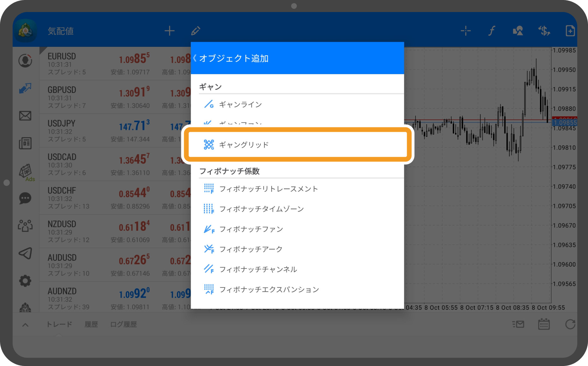Viewport: 588px width, 366px height.
Task: Select the EURUSD quote row
Action: click(x=115, y=64)
